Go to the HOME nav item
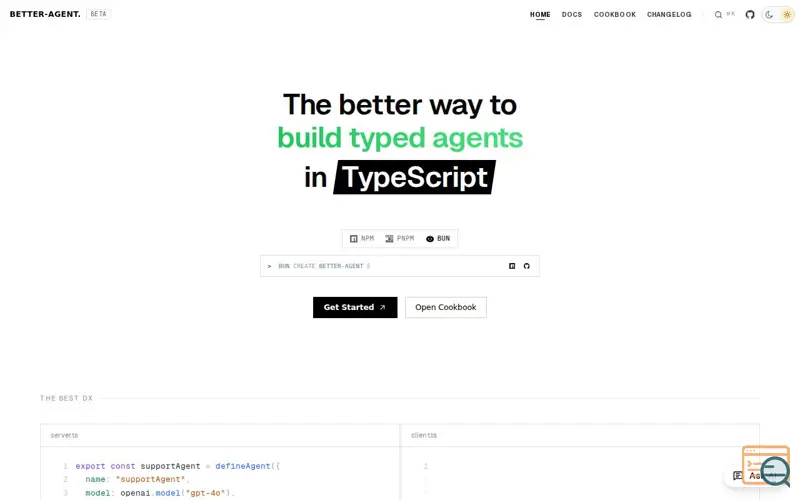The height and width of the screenshot is (500, 800). coord(540,14)
